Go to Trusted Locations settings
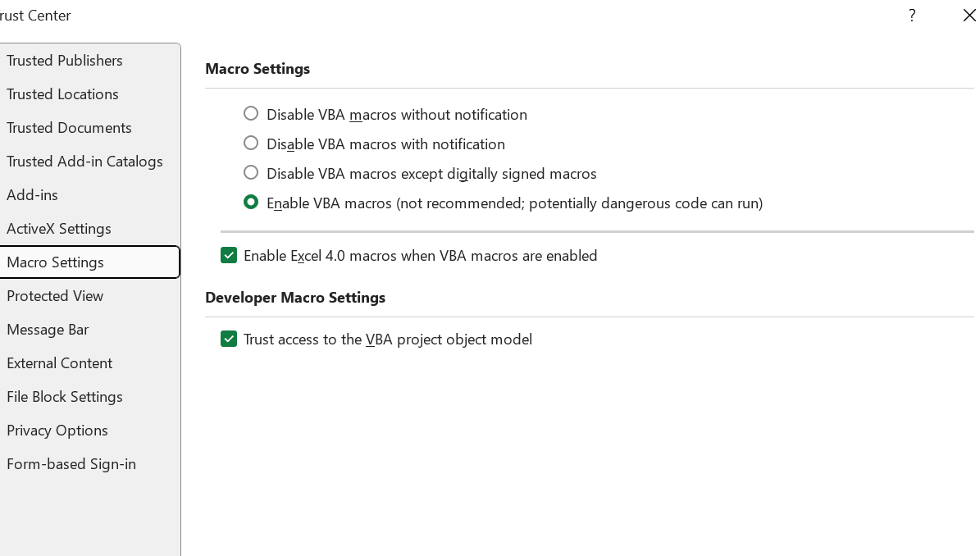This screenshot has width=980, height=556. click(x=62, y=94)
